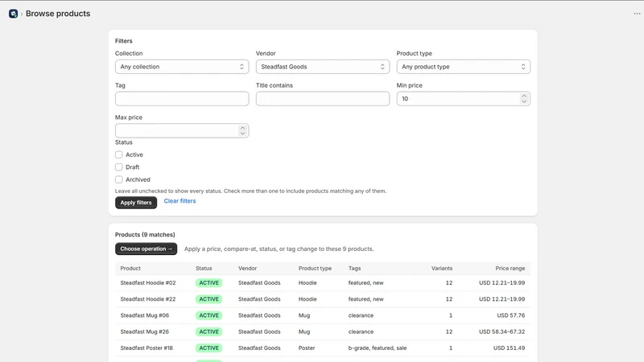Click the Poster product type cell
The width and height of the screenshot is (644, 362).
[x=307, y=348]
